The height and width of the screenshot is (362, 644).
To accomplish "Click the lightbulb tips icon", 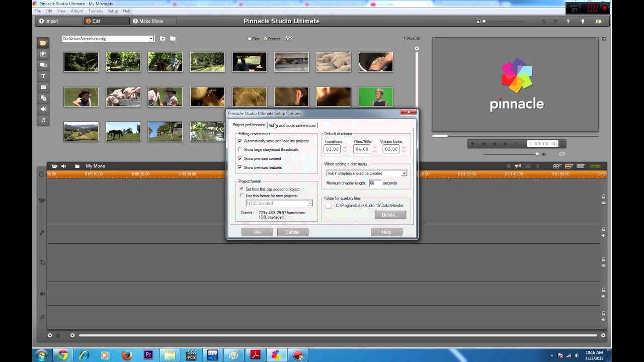I will [583, 21].
